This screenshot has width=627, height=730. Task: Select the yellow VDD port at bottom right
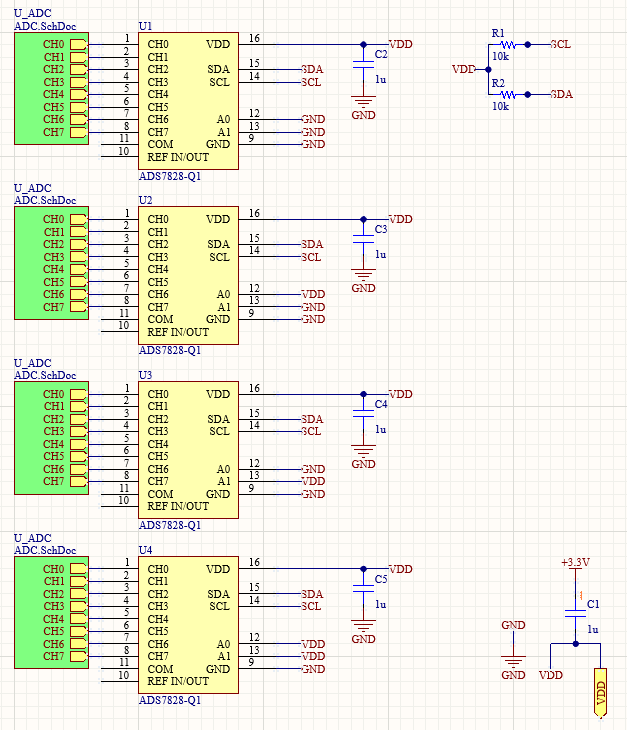pyautogui.click(x=600, y=692)
